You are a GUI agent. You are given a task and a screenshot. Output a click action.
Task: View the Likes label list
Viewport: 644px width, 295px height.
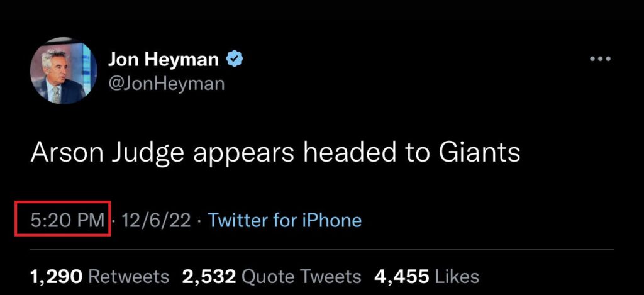point(457,277)
